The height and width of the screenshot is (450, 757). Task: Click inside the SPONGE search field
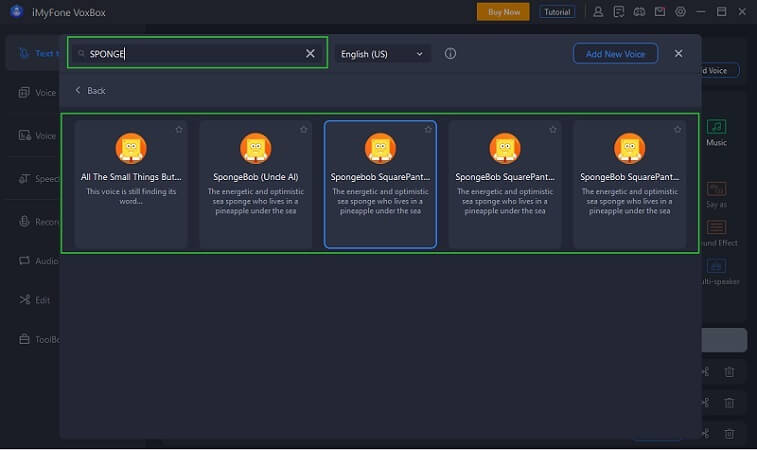[196, 54]
